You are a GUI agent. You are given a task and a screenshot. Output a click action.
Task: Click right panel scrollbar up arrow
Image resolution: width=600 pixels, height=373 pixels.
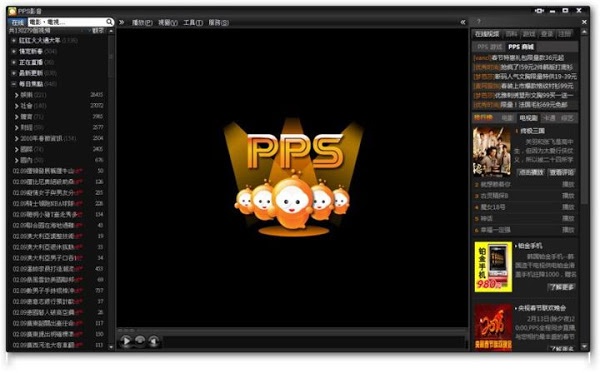(584, 33)
